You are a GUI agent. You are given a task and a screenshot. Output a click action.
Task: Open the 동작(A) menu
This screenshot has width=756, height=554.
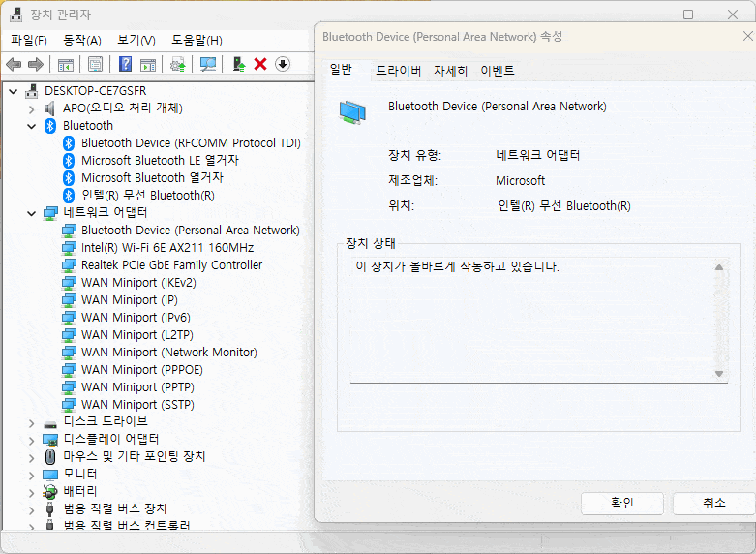[x=81, y=40]
